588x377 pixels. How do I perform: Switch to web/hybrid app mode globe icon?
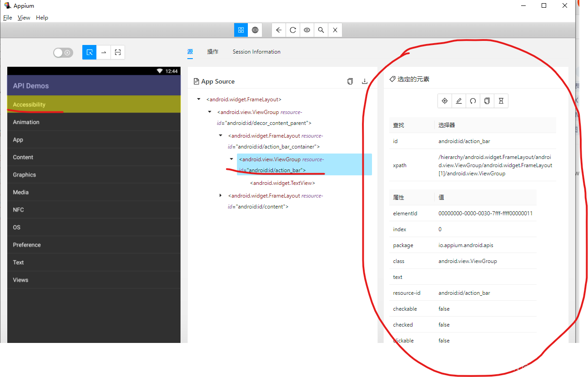tap(255, 30)
